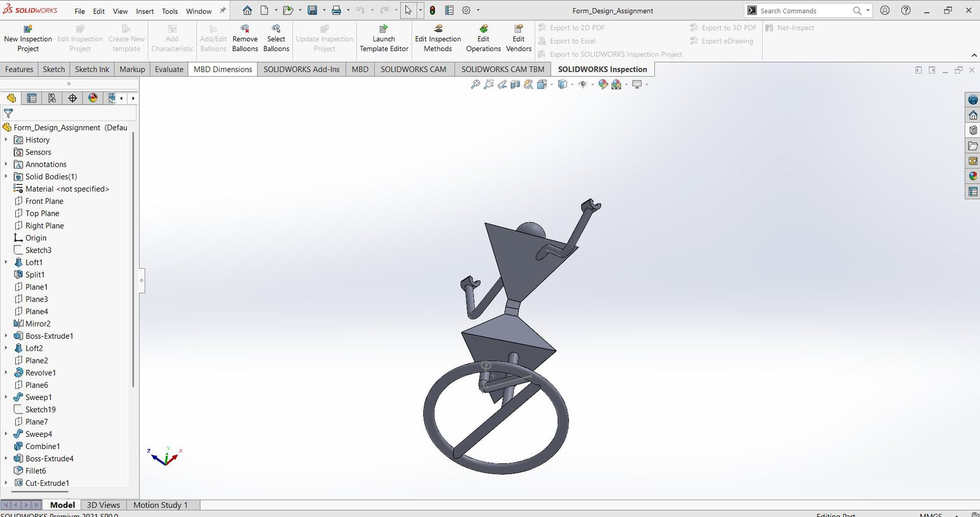The width and height of the screenshot is (980, 517).
Task: Open the File menu
Action: 79,11
